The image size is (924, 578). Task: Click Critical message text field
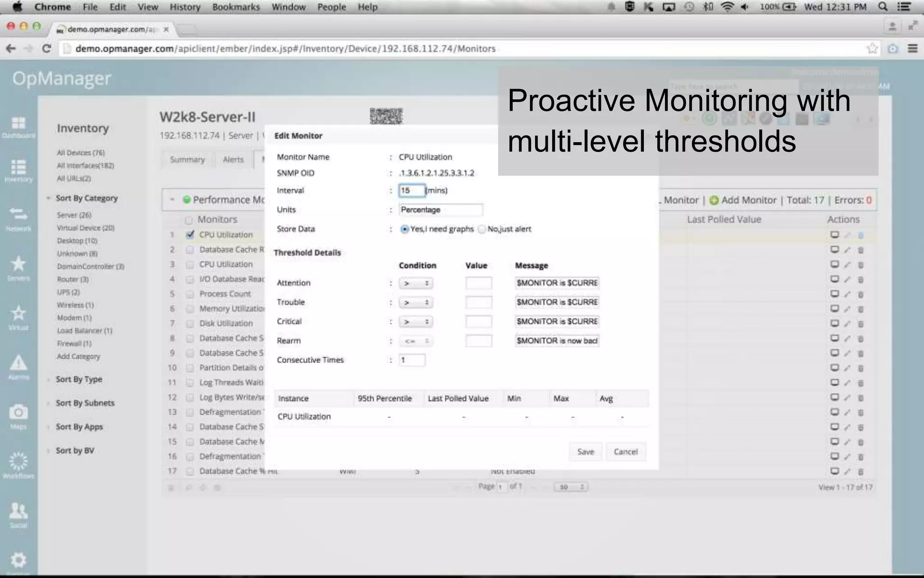tap(557, 322)
